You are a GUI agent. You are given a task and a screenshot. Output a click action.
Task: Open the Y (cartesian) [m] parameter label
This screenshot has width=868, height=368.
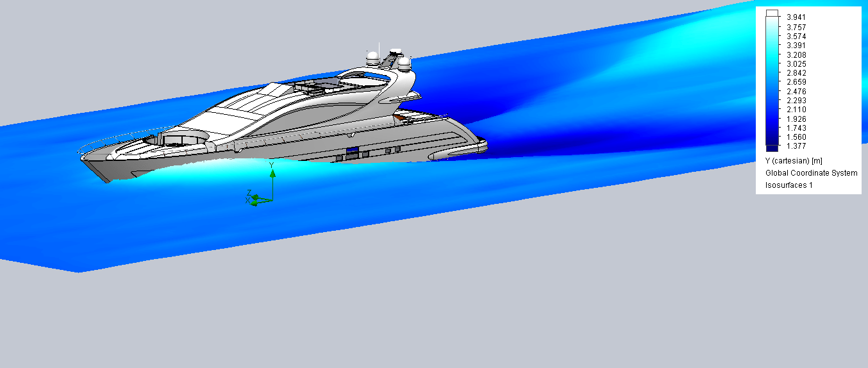793,161
